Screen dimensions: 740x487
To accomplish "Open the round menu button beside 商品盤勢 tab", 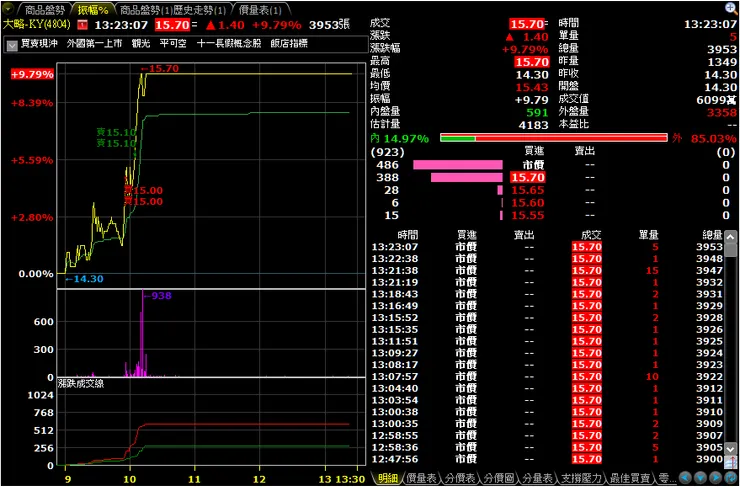I will tap(7, 9).
